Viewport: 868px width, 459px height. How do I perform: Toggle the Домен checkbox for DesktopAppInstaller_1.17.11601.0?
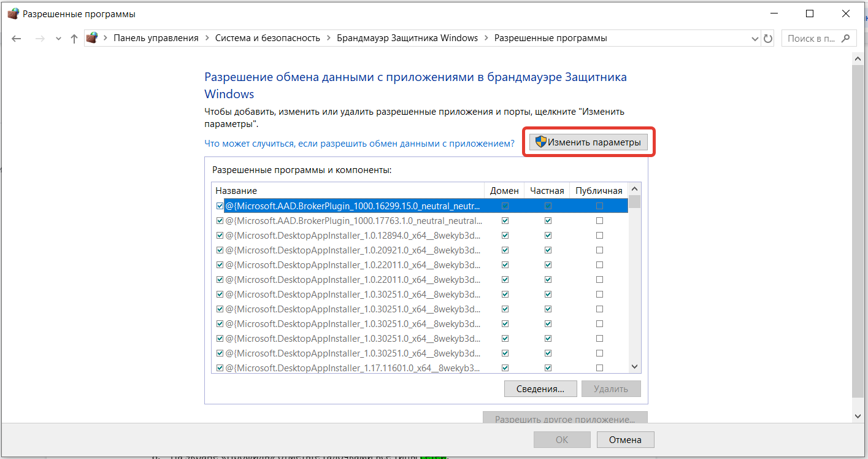[505, 368]
